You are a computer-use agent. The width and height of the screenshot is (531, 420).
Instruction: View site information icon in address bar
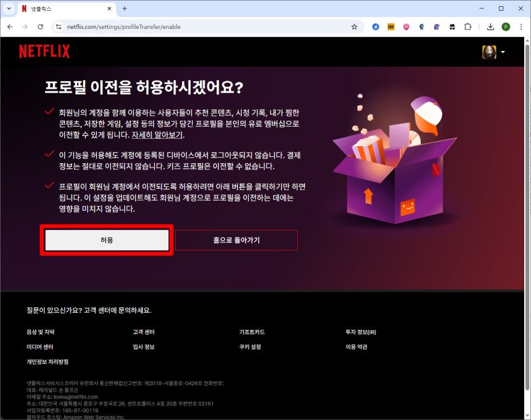pos(58,27)
